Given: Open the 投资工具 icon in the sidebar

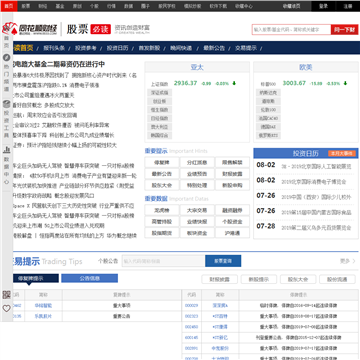Looking at the screenshot, I should click(6, 104).
